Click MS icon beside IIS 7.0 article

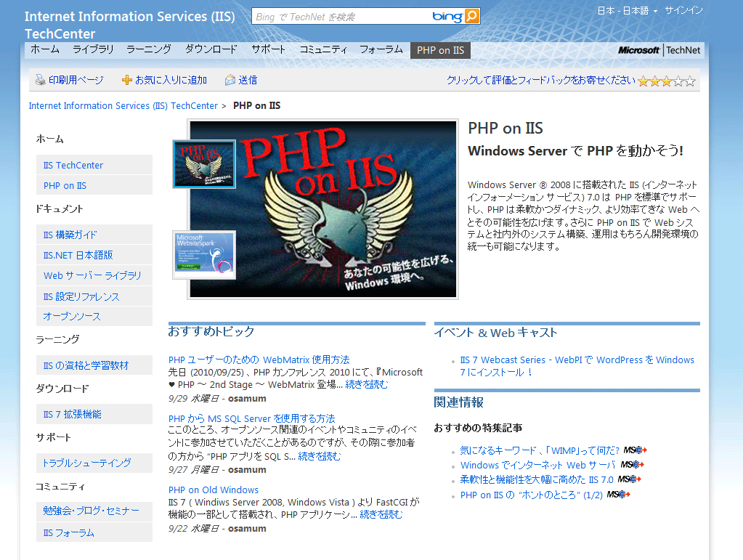[x=629, y=479]
